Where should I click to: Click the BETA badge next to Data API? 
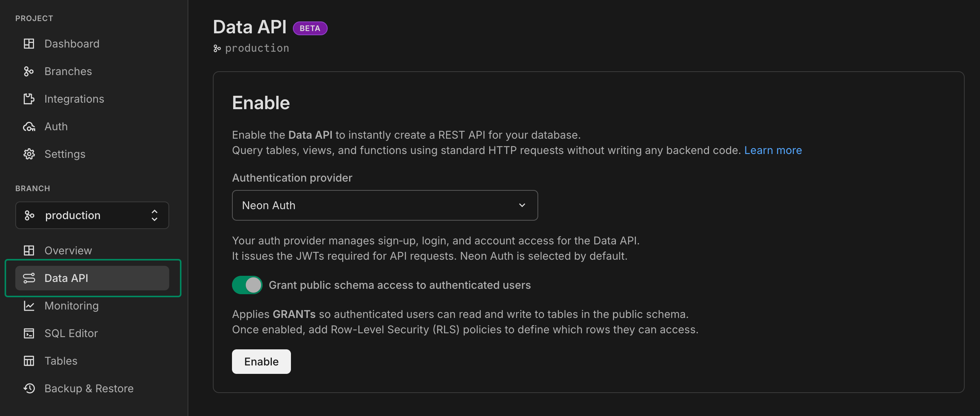310,28
